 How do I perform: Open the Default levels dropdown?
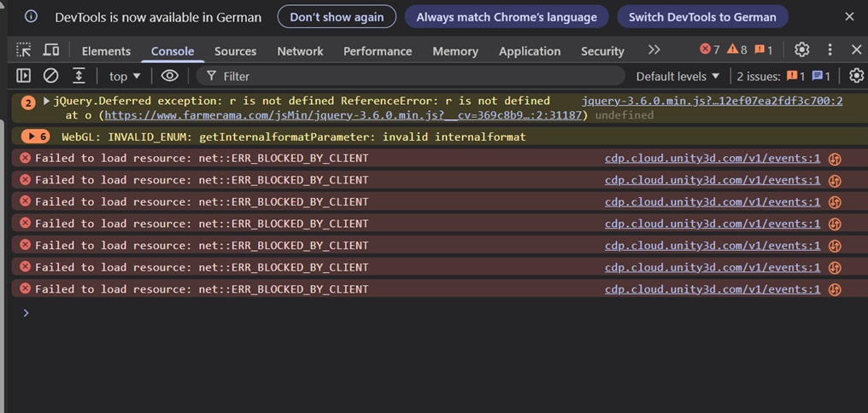coord(677,76)
